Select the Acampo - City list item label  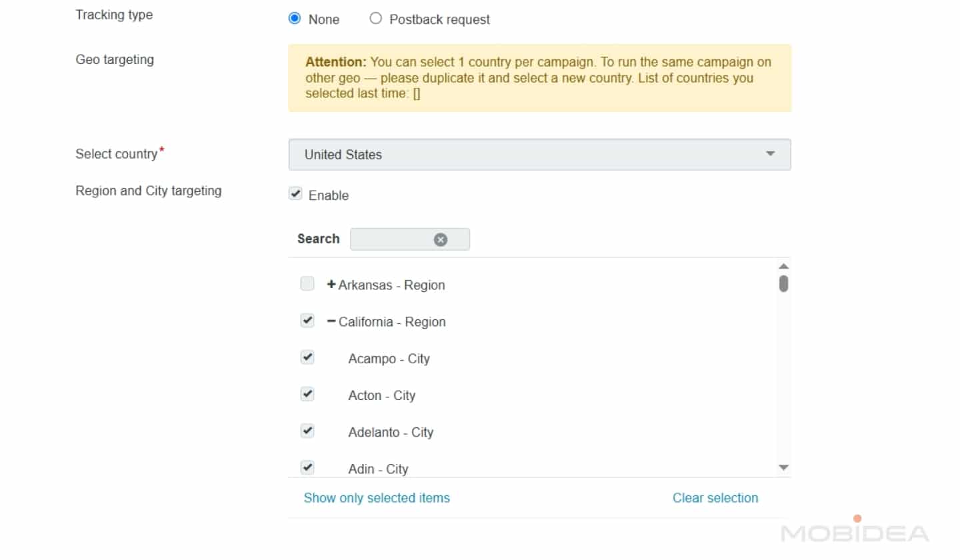coord(389,359)
